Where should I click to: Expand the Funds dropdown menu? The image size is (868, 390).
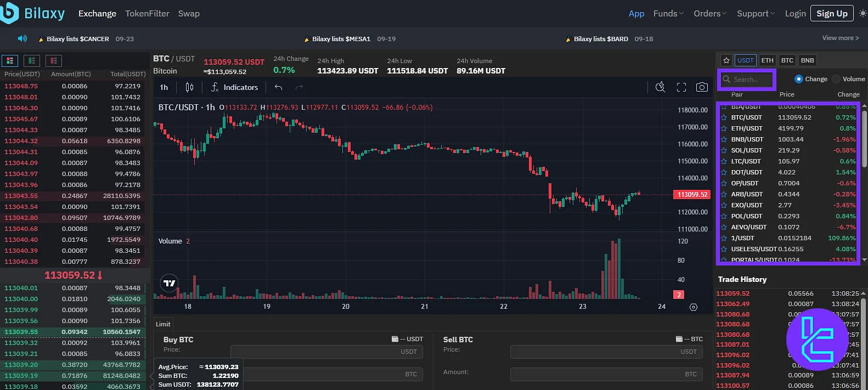tap(668, 14)
